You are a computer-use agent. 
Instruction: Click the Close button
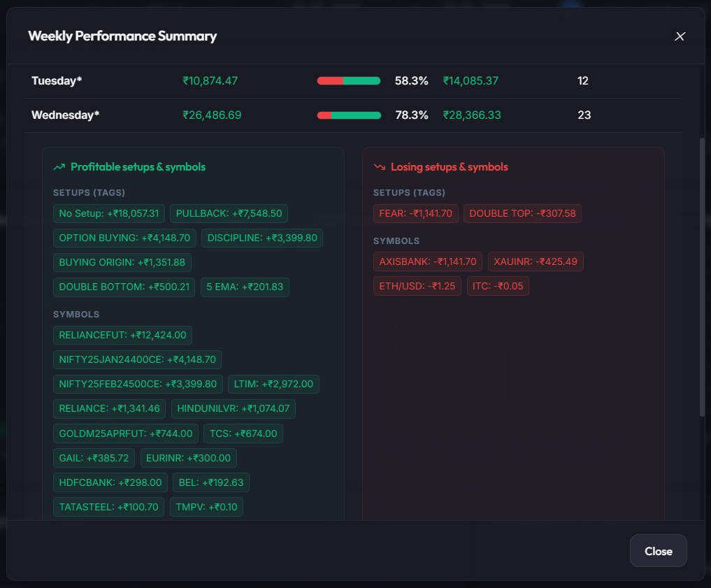(x=658, y=551)
